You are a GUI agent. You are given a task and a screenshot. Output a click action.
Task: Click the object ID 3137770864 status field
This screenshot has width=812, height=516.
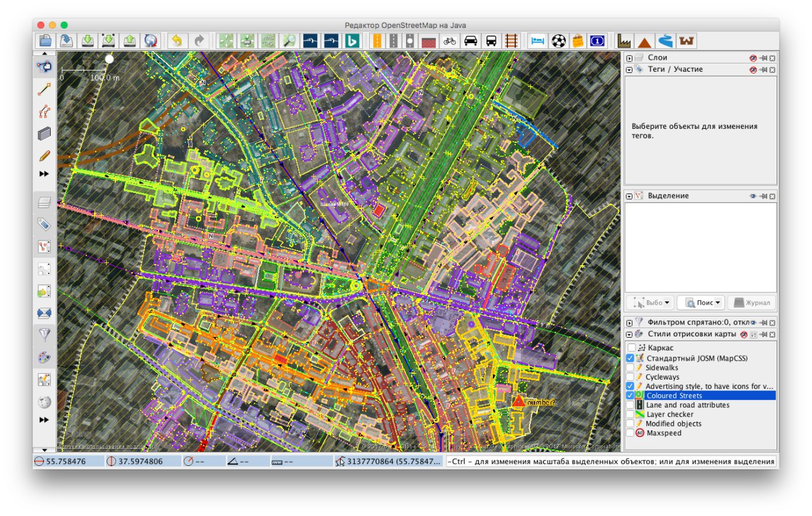388,461
